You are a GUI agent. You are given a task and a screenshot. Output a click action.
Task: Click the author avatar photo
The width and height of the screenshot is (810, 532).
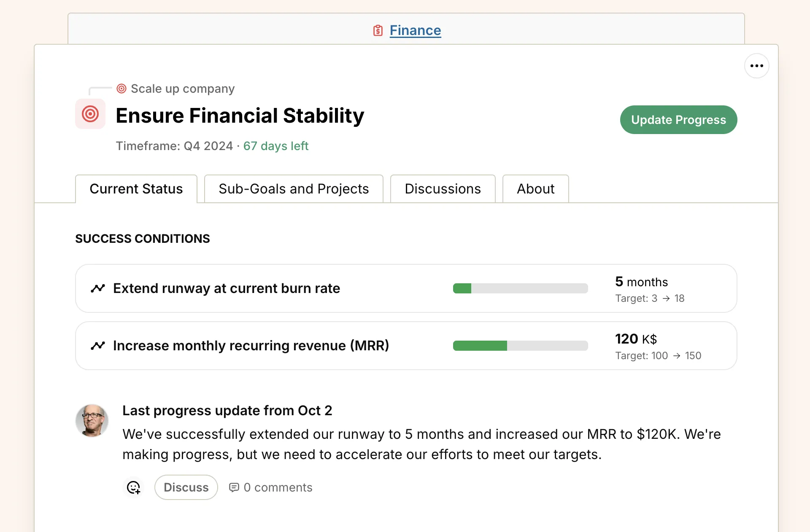tap(92, 421)
